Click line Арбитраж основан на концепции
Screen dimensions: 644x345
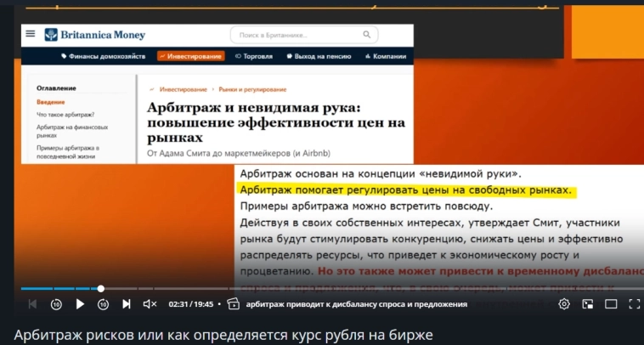point(381,174)
